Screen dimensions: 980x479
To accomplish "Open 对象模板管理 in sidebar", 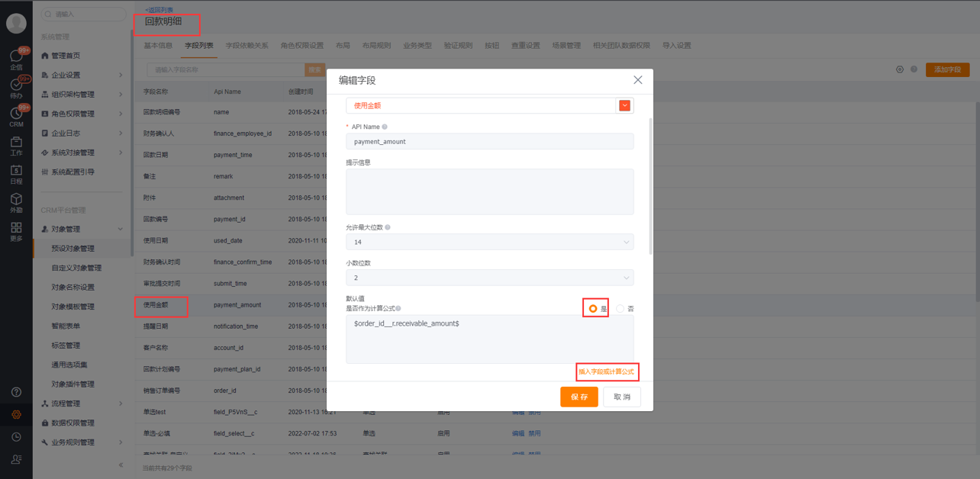I will tap(73, 307).
